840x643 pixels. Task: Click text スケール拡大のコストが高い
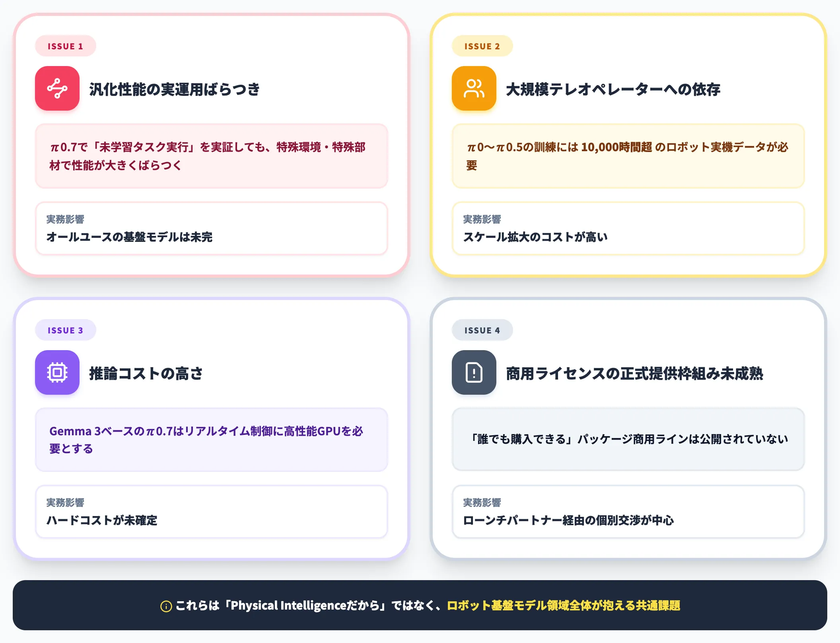535,237
